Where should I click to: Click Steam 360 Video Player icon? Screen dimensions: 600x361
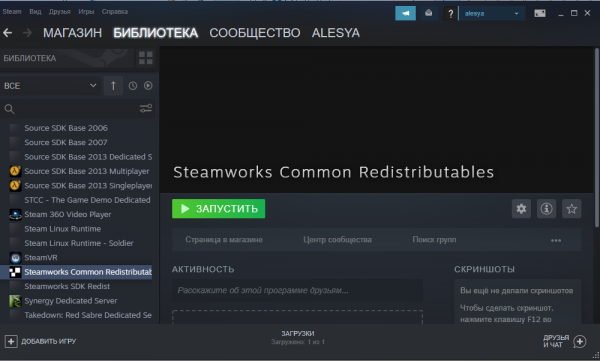click(15, 214)
